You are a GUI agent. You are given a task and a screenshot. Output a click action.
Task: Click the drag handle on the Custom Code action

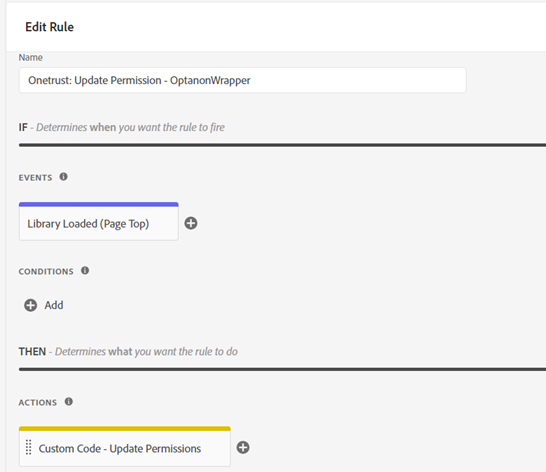[29, 448]
